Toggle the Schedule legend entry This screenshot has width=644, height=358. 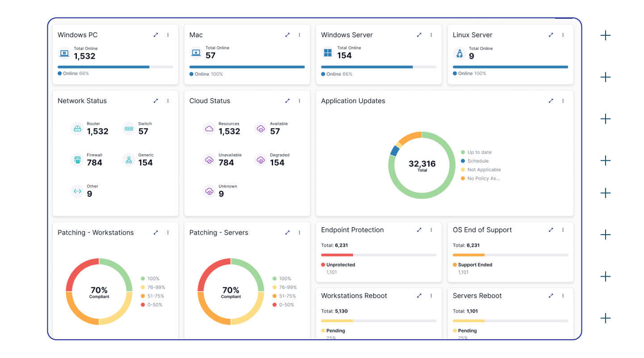(x=478, y=161)
